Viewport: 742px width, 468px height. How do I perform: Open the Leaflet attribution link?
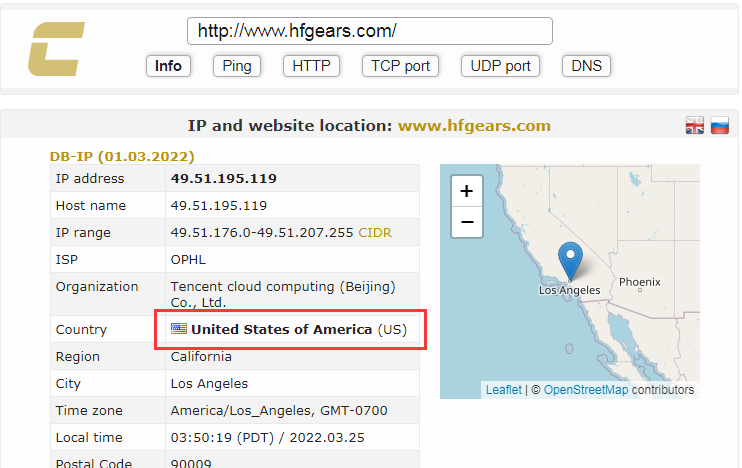504,390
